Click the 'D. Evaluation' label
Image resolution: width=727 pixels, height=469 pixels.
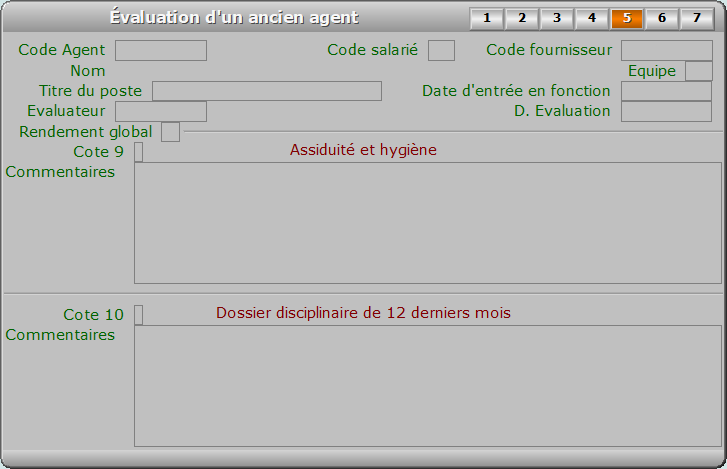click(562, 111)
